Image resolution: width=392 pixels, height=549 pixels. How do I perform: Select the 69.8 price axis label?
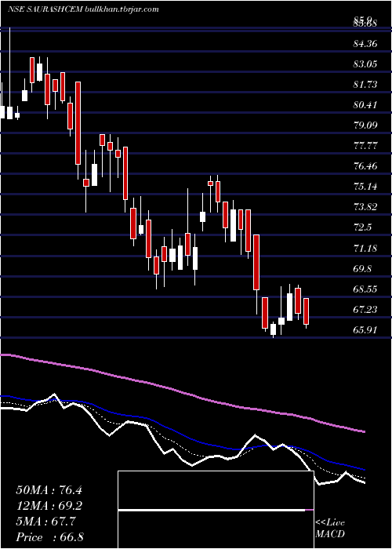(x=362, y=269)
